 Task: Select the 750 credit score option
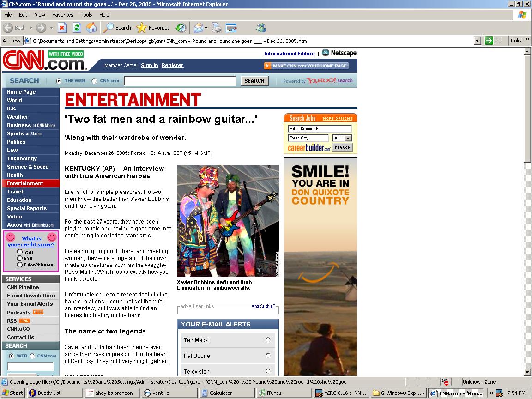pos(20,252)
